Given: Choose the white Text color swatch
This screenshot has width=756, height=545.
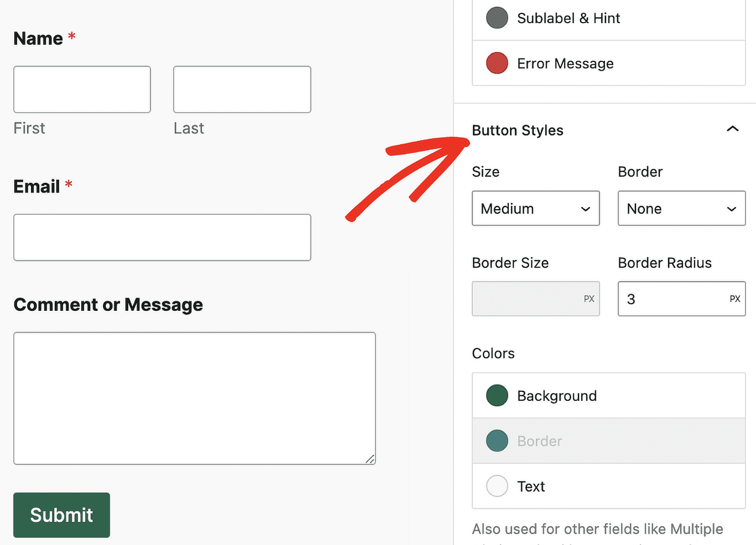Looking at the screenshot, I should 497,486.
